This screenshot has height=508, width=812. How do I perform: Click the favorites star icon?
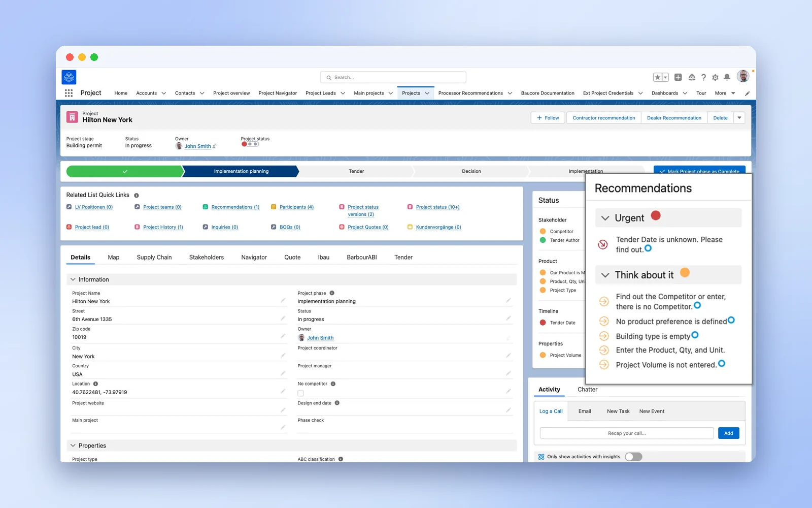(x=657, y=77)
